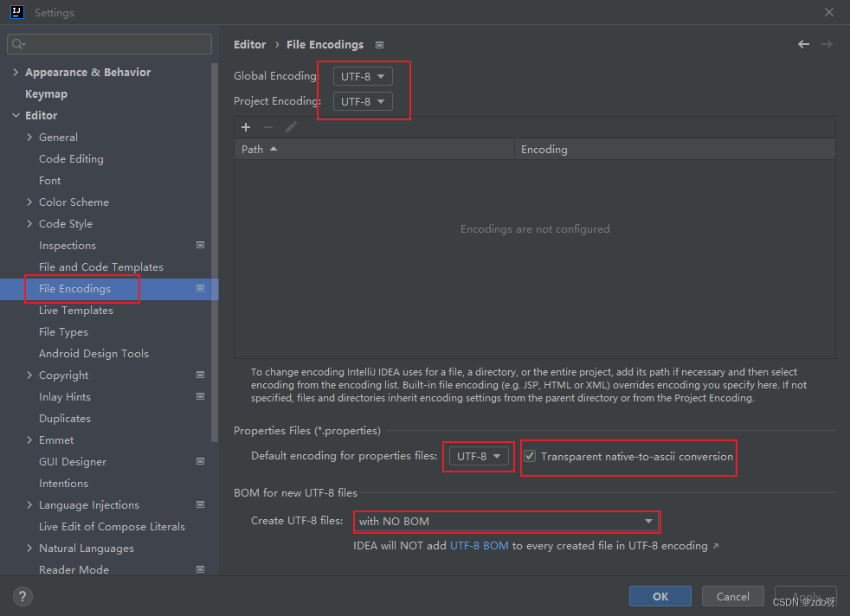Click the project-level icon next to GUI Designer
Viewport: 850px width, 616px height.
point(200,462)
